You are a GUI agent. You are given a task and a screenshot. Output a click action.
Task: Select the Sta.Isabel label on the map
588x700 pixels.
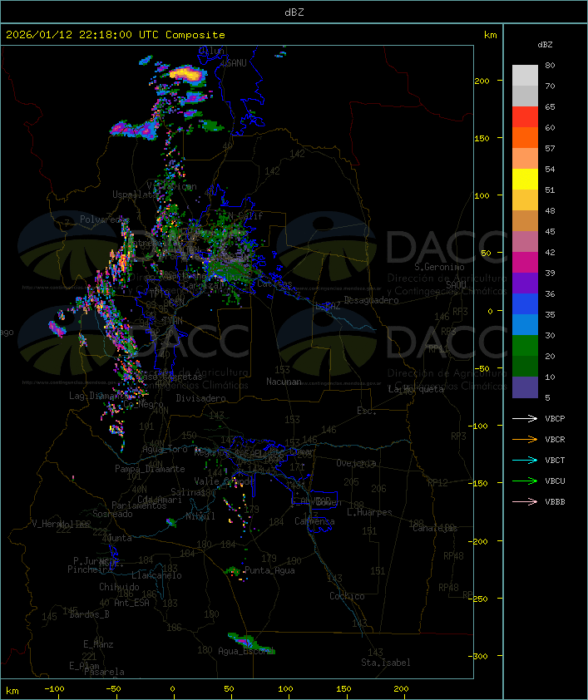coord(385,663)
